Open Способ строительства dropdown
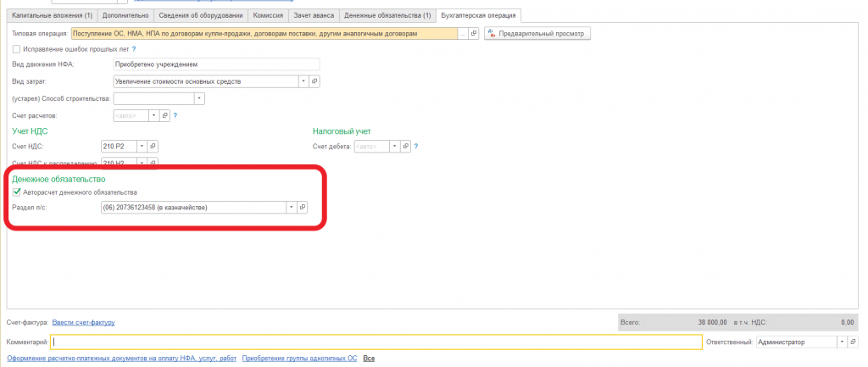This screenshot has height=367, width=868. (200, 98)
